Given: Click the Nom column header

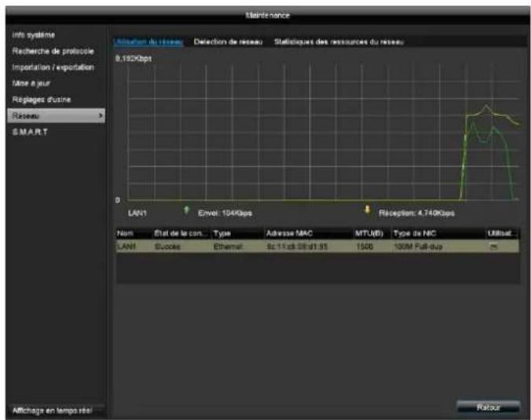Looking at the screenshot, I should tap(126, 233).
